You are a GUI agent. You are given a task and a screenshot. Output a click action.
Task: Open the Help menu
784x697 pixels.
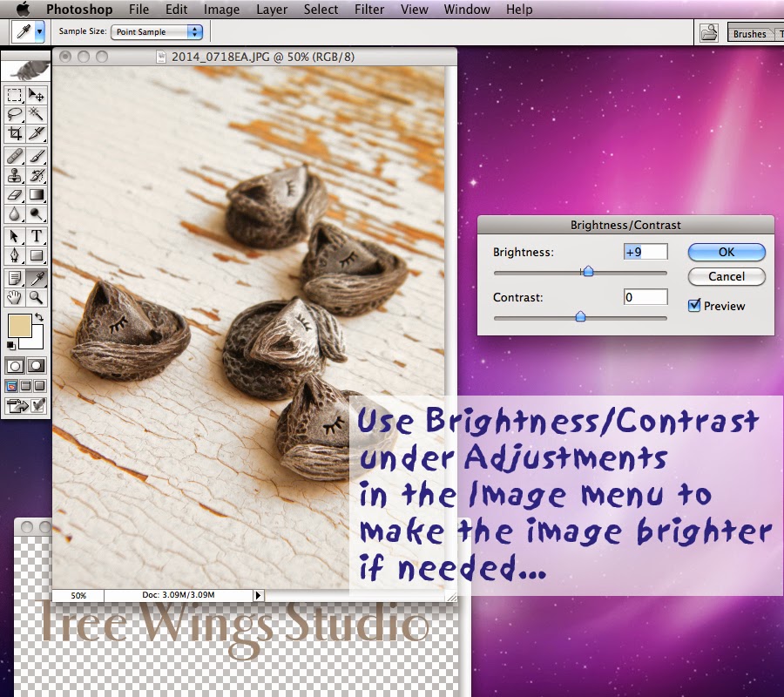tap(519, 10)
